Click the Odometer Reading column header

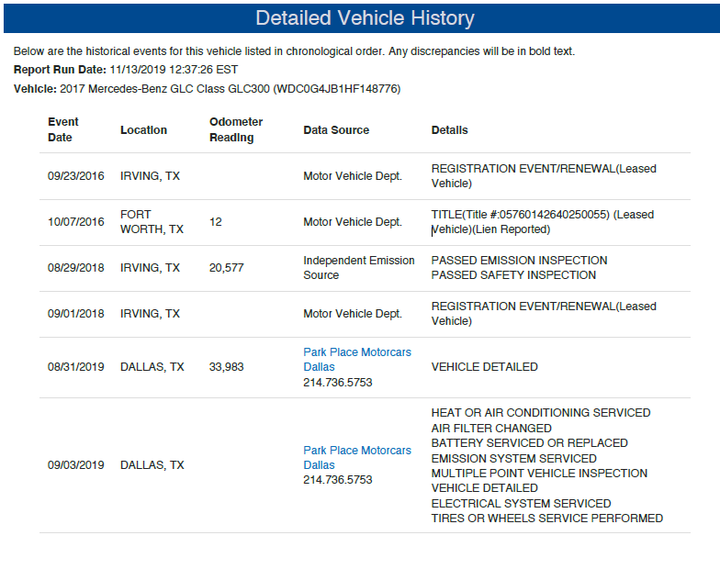236,130
